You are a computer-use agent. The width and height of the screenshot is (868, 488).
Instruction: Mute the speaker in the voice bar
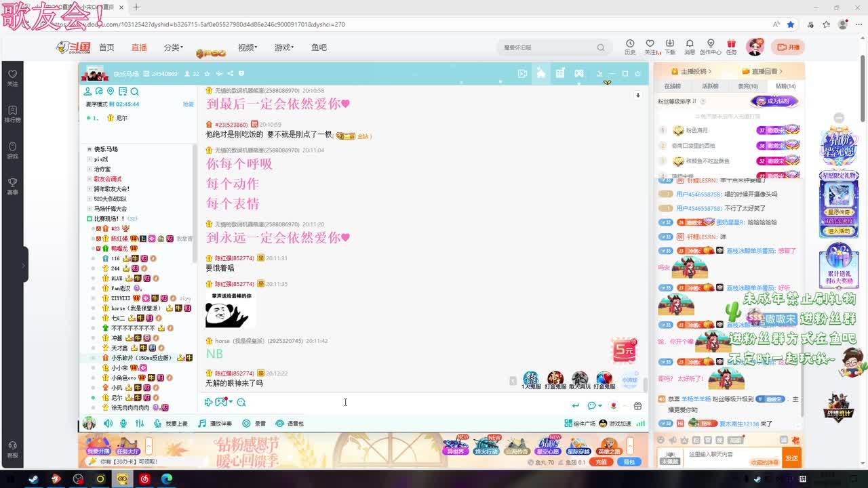(108, 424)
